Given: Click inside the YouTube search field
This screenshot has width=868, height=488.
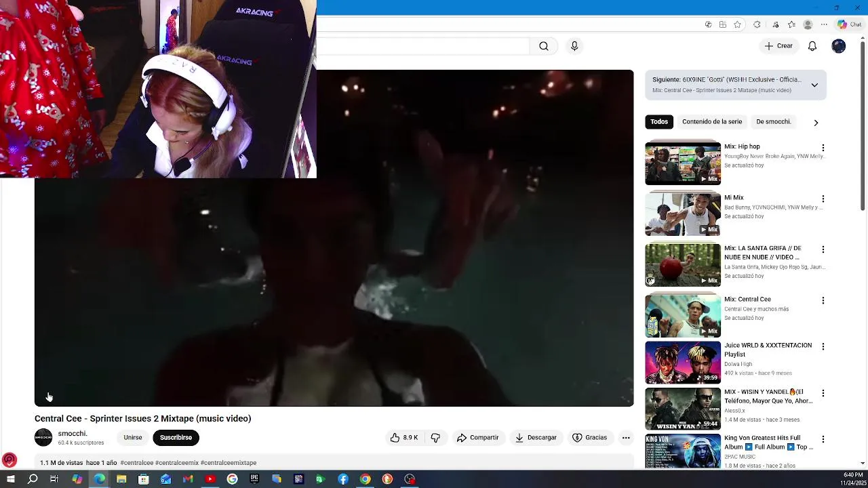Looking at the screenshot, I should click(424, 46).
